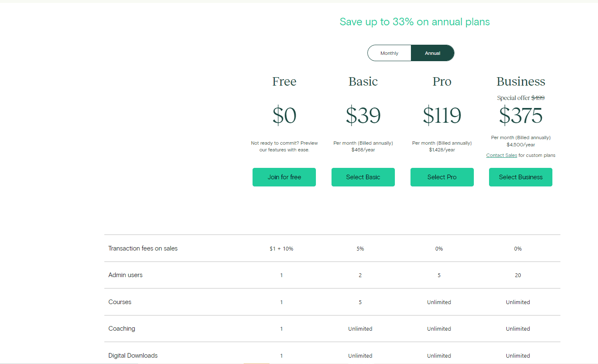This screenshot has height=364, width=598.
Task: Click the Digital Downloads row label
Action: [133, 356]
